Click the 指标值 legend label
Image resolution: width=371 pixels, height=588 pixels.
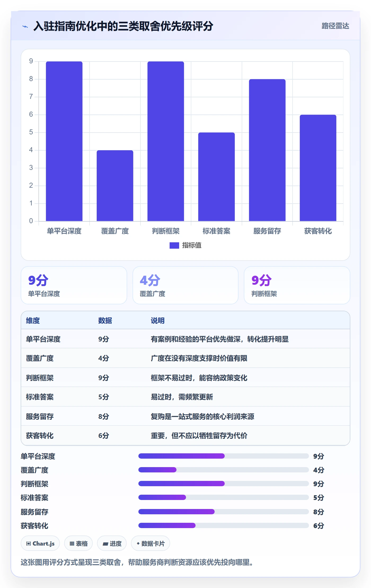click(x=192, y=245)
